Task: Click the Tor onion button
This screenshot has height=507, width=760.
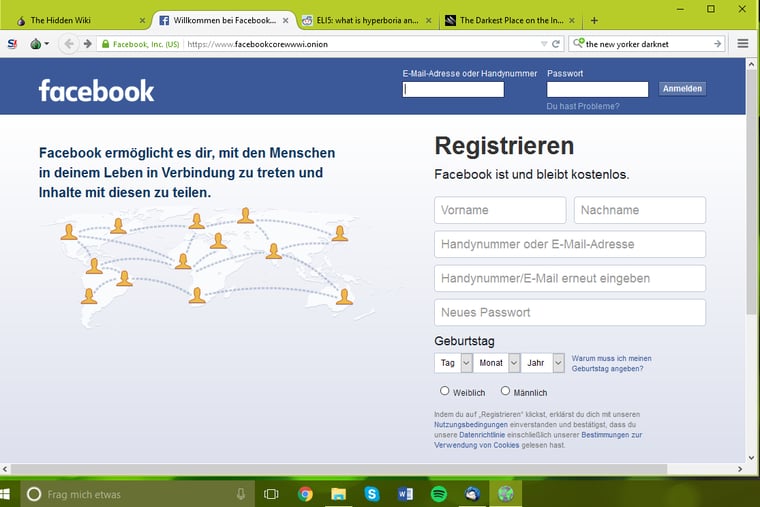Action: tap(37, 44)
